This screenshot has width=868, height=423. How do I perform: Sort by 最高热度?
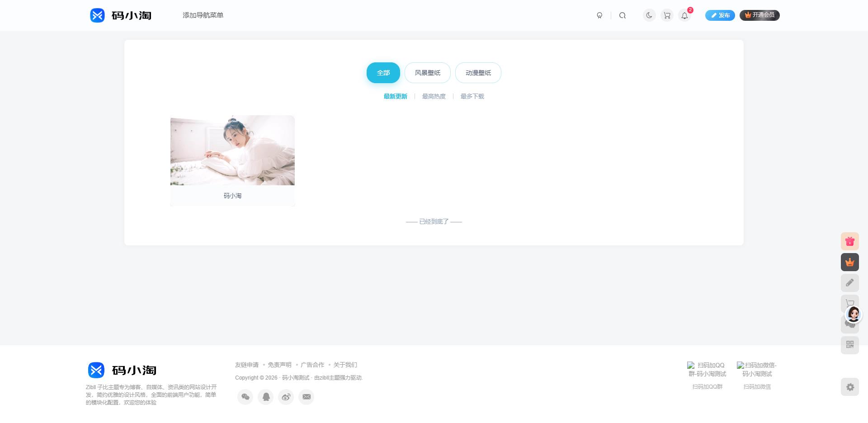(434, 96)
